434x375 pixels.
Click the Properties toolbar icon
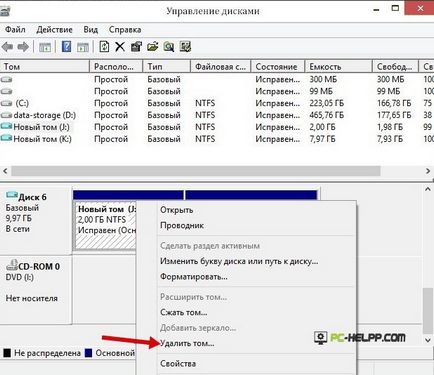click(136, 47)
